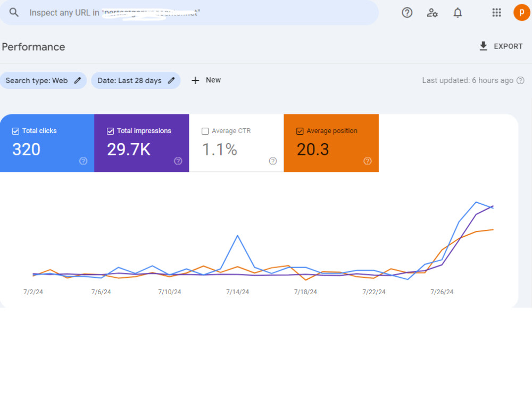Open the help question mark icon
This screenshot has width=532, height=399.
pyautogui.click(x=407, y=13)
